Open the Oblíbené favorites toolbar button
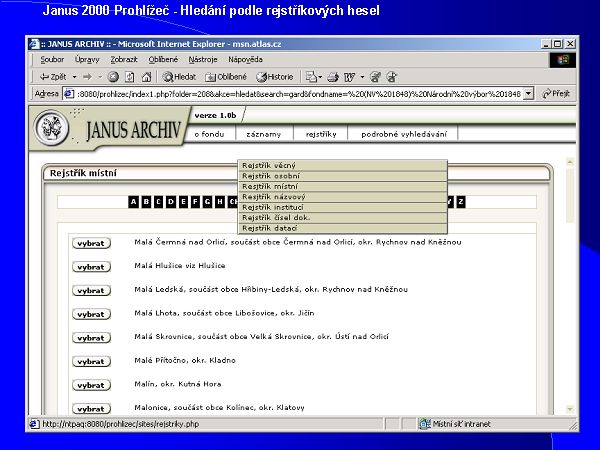This screenshot has height=450, width=600. click(226, 77)
